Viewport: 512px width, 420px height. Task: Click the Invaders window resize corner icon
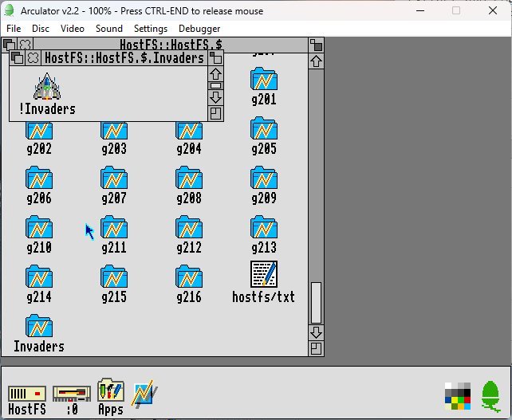pyautogui.click(x=215, y=113)
